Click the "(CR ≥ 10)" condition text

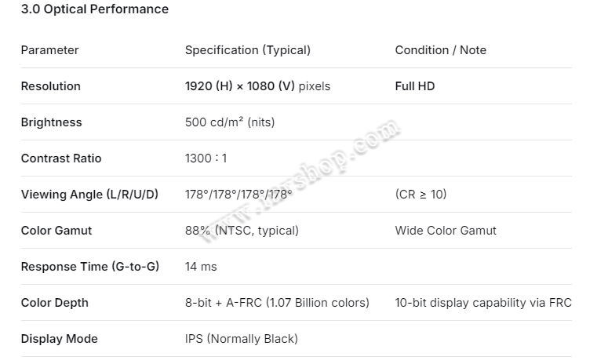tap(421, 195)
